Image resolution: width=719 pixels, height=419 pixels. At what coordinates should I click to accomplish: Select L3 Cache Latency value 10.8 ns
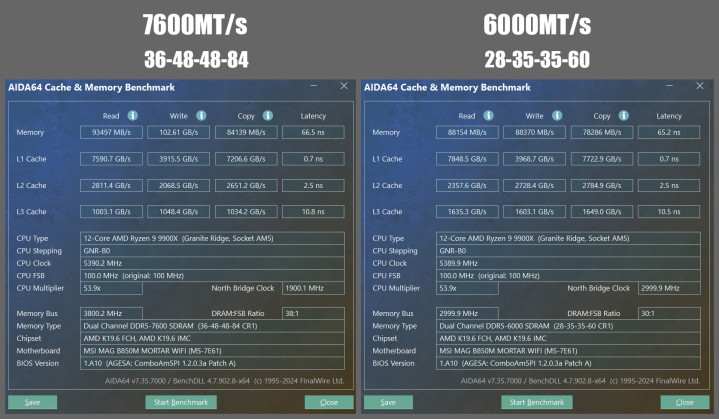tap(313, 211)
